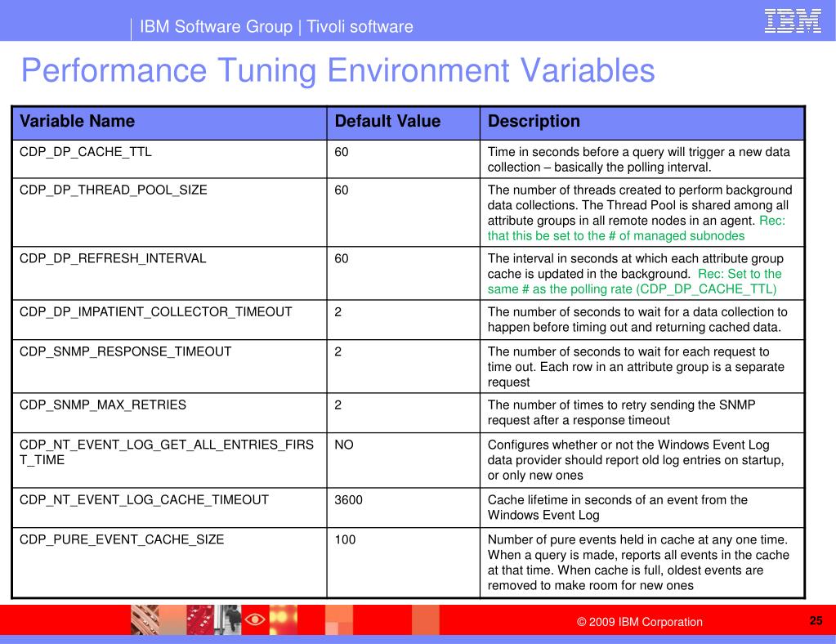Click the '100' default value cell
The height and width of the screenshot is (644, 836).
403,562
